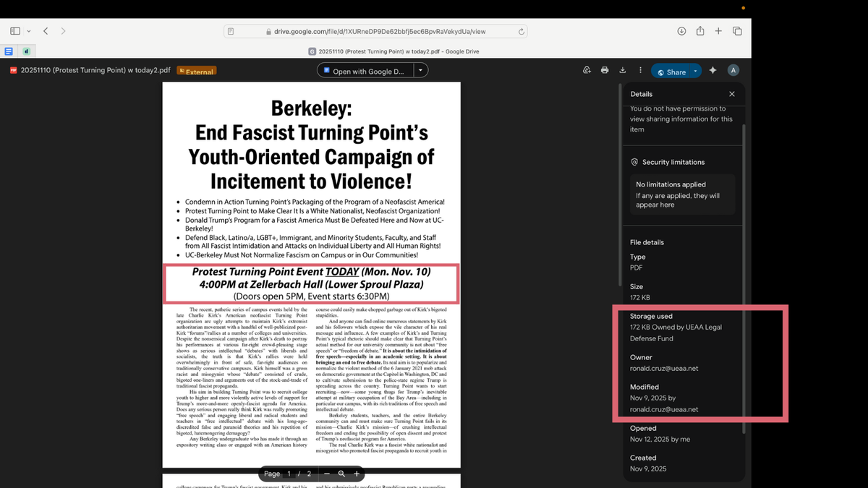The width and height of the screenshot is (868, 488).
Task: Open the more options three-dot menu
Action: pos(640,69)
